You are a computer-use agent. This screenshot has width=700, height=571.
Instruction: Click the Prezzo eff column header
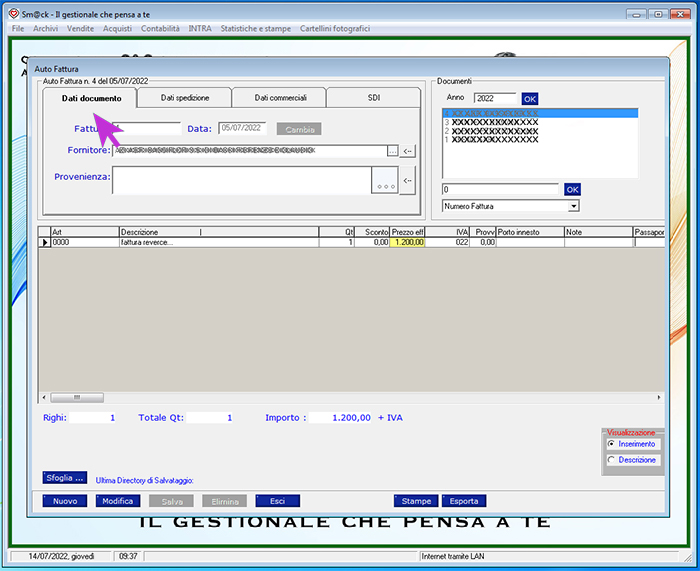click(407, 232)
